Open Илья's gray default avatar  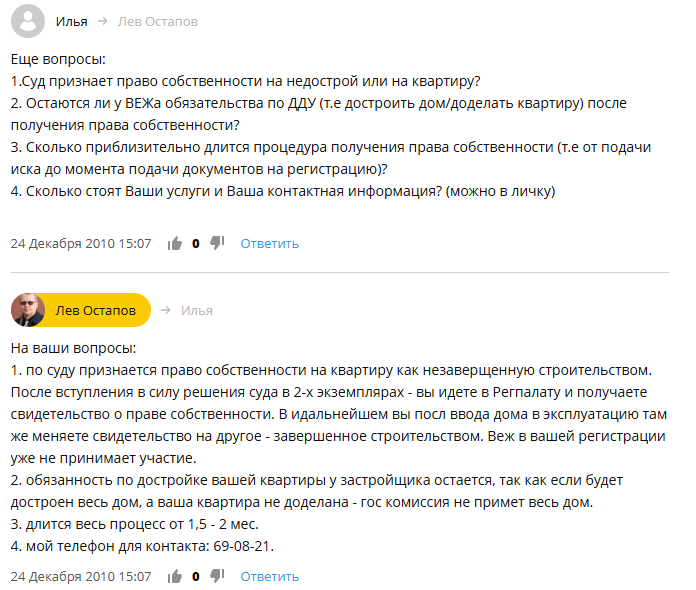pos(28,21)
